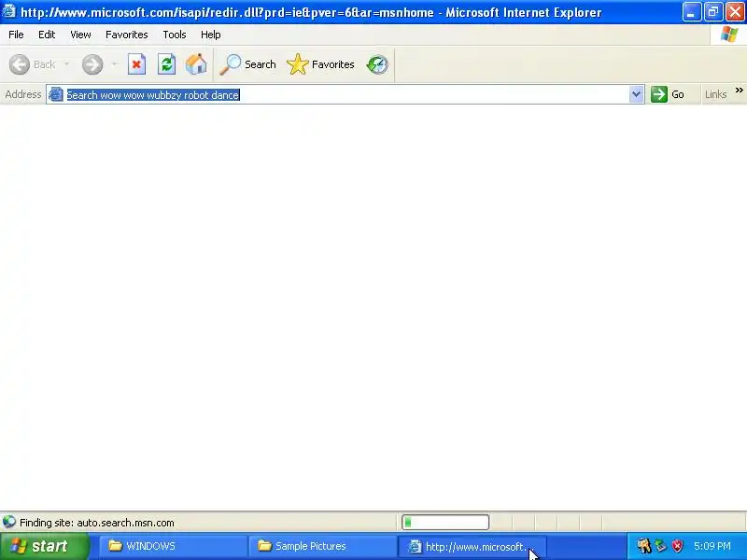Viewport: 747px width, 560px height.
Task: Open the History clock icon
Action: click(x=377, y=64)
